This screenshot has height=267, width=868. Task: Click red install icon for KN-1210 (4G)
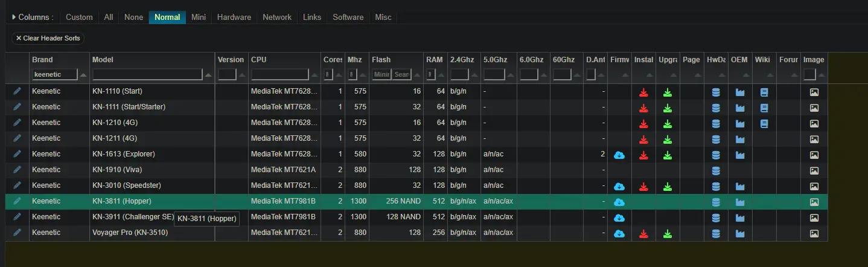(643, 124)
